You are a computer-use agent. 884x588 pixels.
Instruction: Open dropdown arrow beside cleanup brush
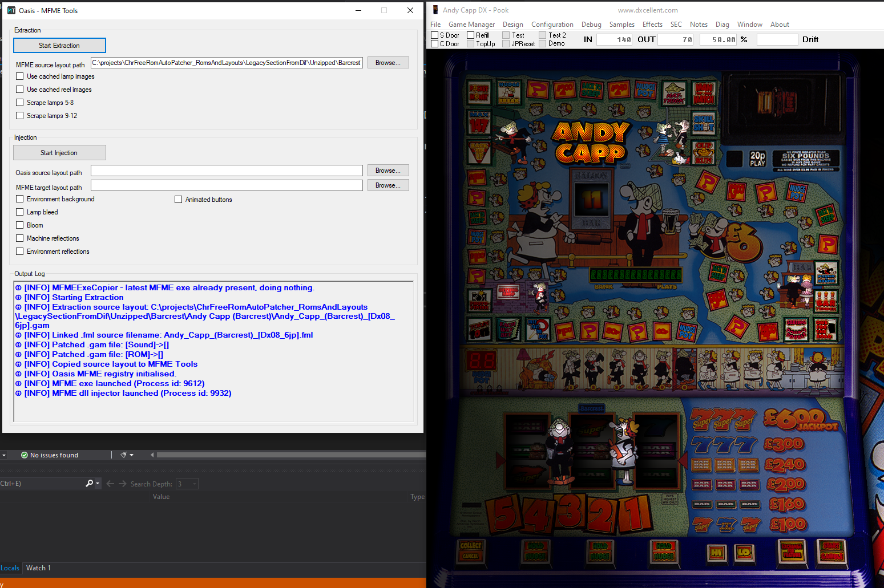pyautogui.click(x=131, y=455)
